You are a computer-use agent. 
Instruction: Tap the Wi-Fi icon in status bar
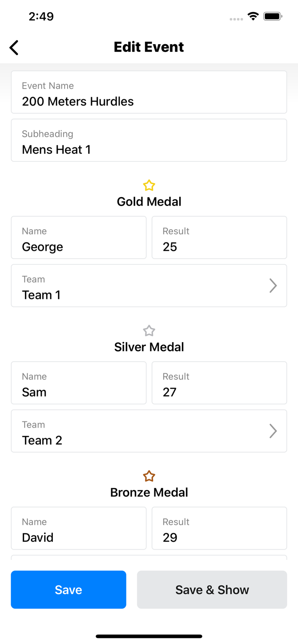coord(253,16)
